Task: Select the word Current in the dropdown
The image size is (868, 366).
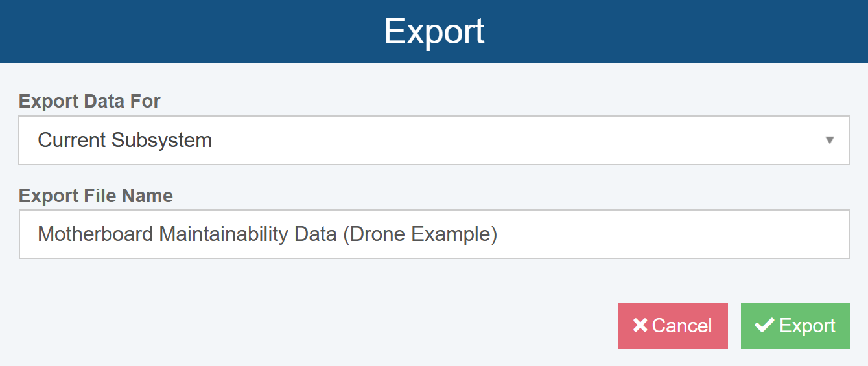Action: tap(72, 140)
